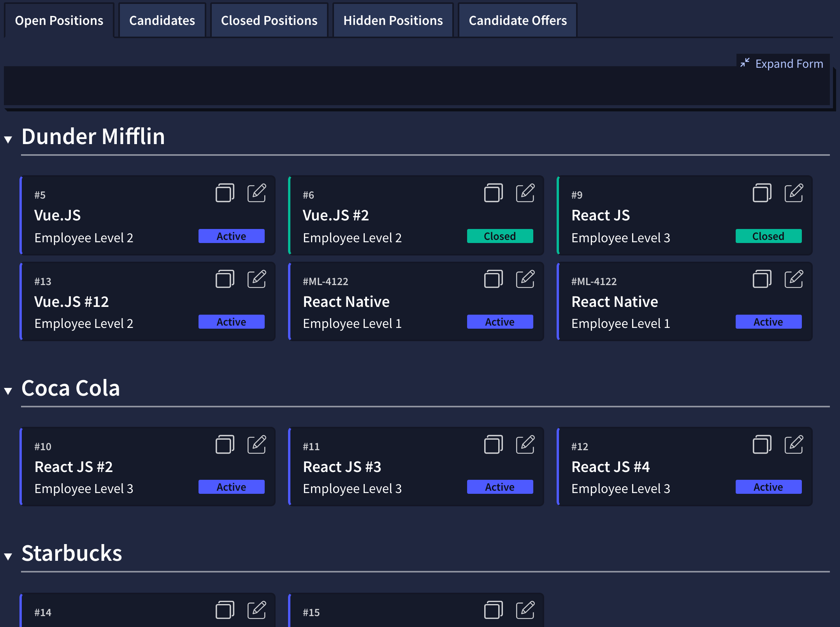This screenshot has height=627, width=840.
Task: Click Employee Level 3 on React JS #4
Action: pos(621,488)
